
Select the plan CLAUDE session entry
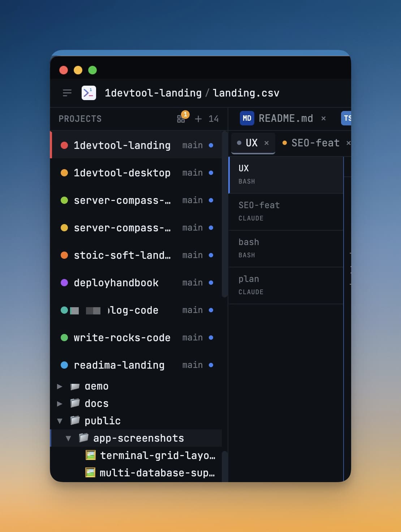(x=286, y=285)
